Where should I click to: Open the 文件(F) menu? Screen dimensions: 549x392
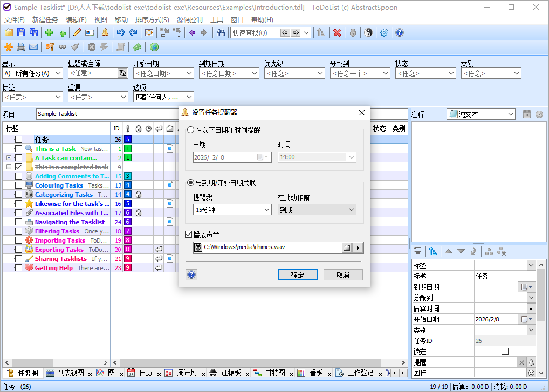(13, 19)
